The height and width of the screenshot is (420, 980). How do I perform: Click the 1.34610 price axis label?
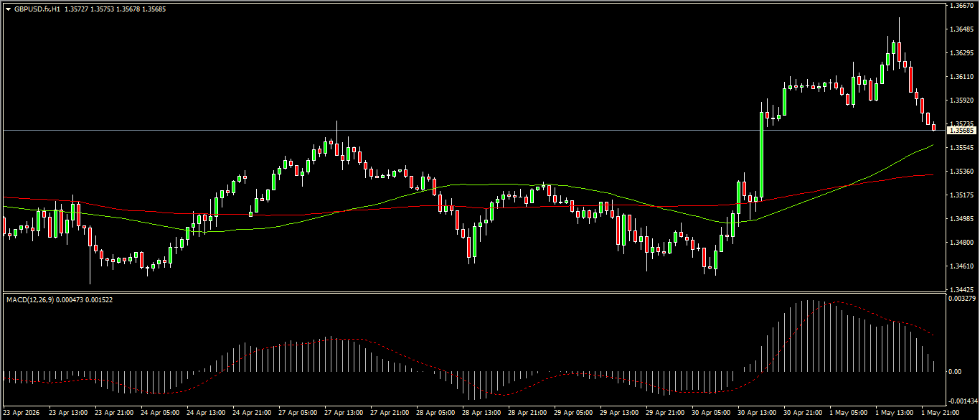(x=961, y=266)
